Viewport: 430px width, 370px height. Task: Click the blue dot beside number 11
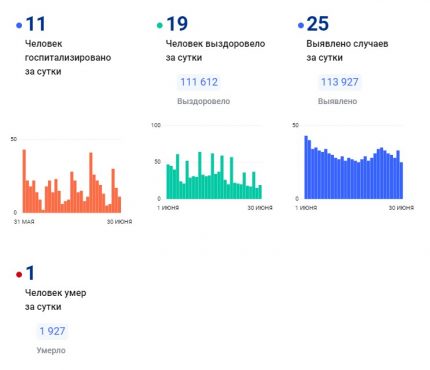[x=19, y=25]
